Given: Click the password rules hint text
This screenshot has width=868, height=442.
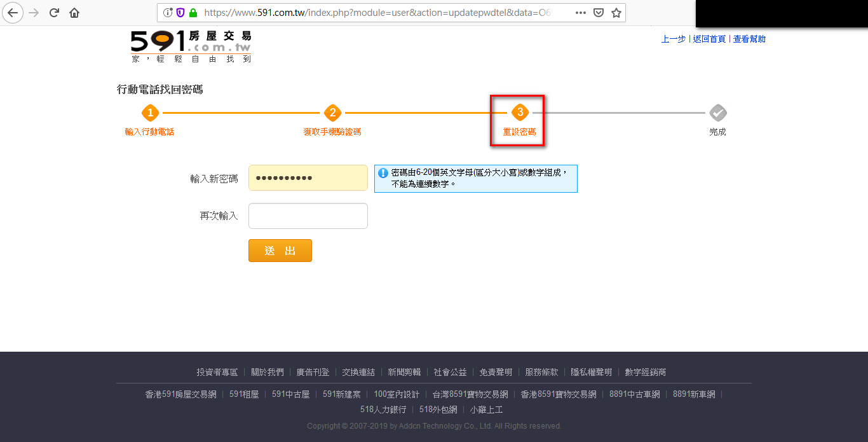Looking at the screenshot, I should pos(480,178).
